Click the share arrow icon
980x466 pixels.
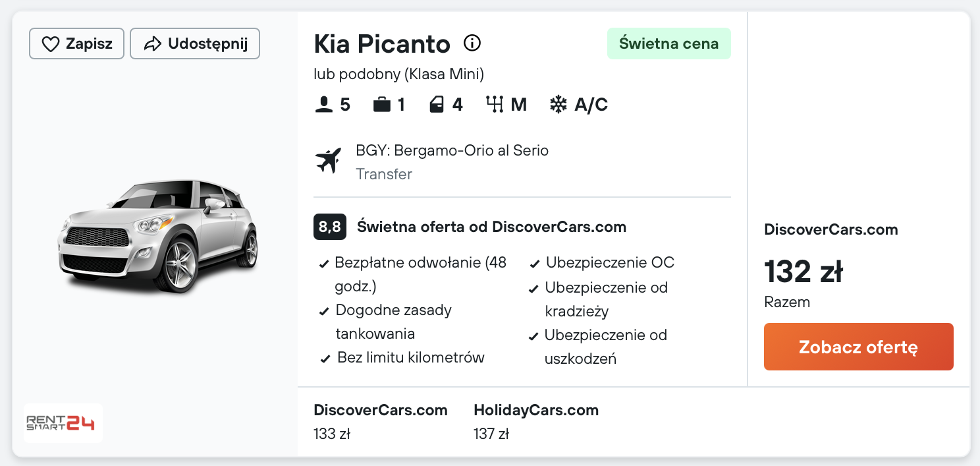[152, 44]
